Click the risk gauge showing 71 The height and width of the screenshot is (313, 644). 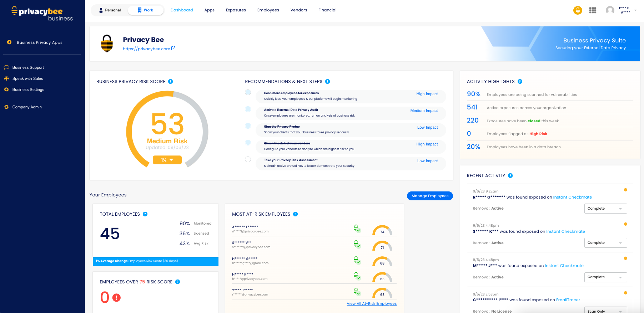(x=382, y=246)
